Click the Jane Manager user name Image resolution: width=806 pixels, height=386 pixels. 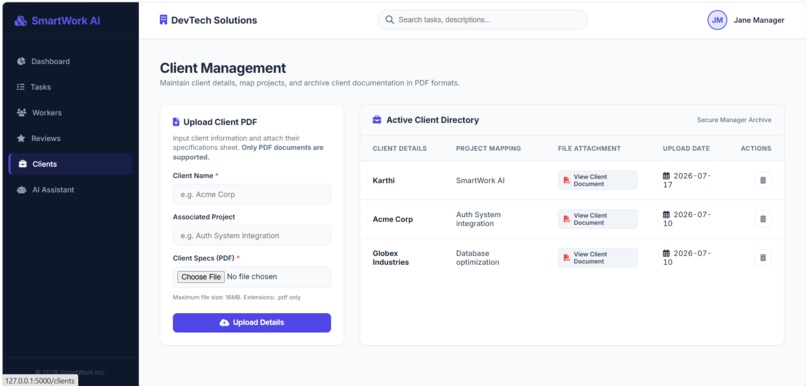pos(759,20)
